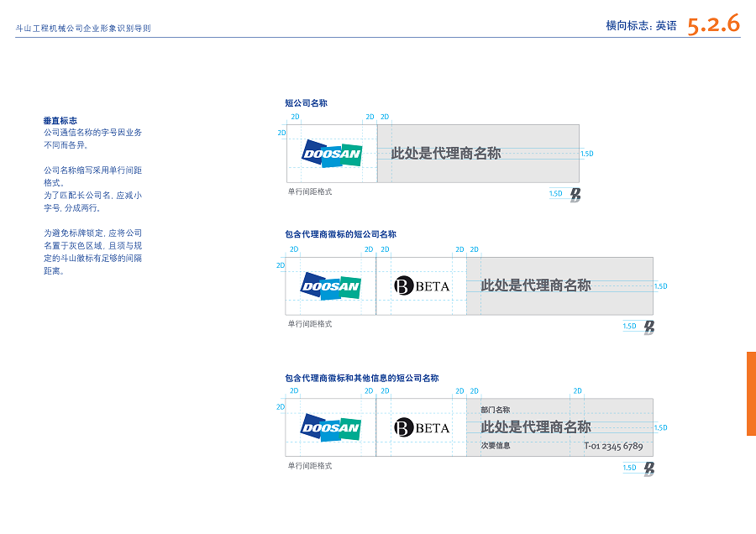Click the heading 短公司名称
Image resolution: width=756 pixels, height=534 pixels.
306,102
